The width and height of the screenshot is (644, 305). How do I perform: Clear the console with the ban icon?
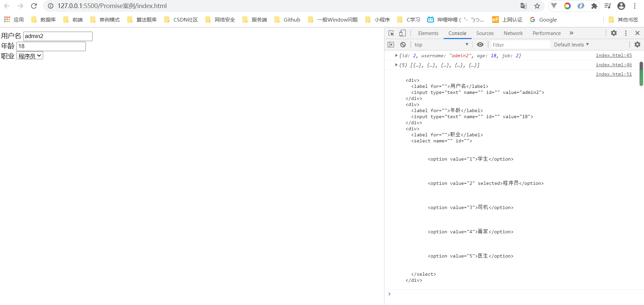pos(403,45)
